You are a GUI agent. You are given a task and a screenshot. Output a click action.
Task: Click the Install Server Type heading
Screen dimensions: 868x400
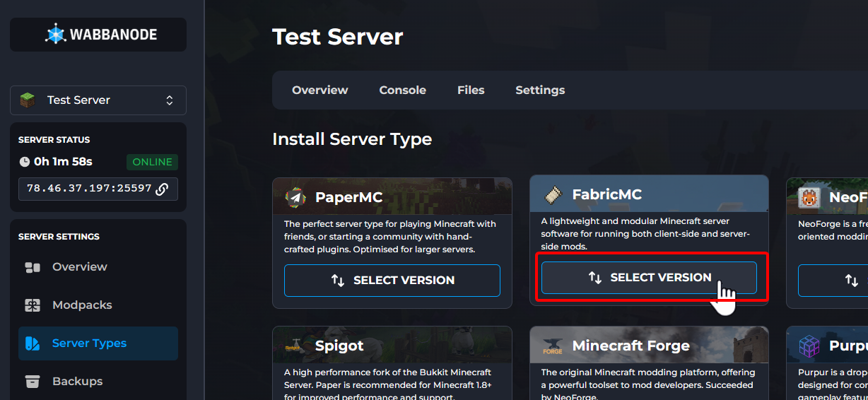pyautogui.click(x=352, y=139)
